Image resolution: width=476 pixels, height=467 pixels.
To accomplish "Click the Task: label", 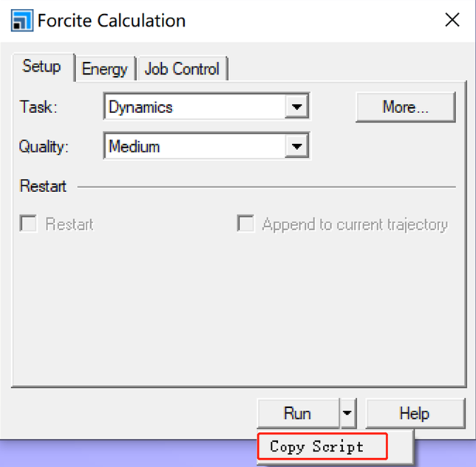I will [38, 107].
